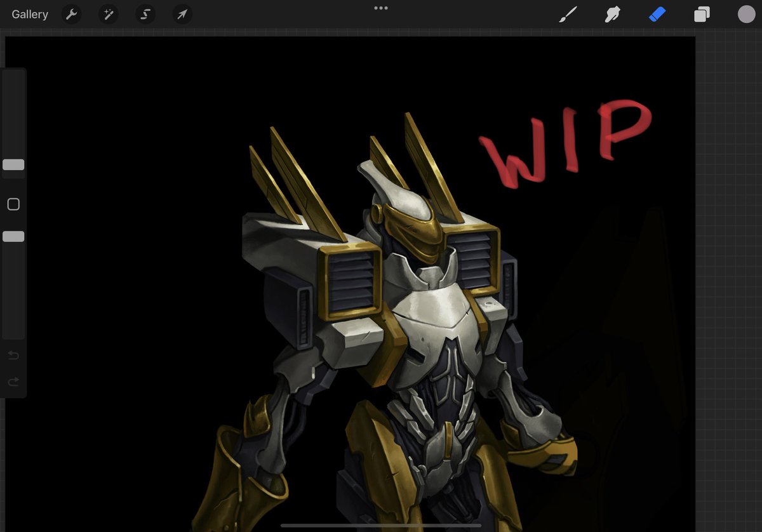Tap the three-dot multitasking menu
Screen dimensions: 762x532
point(381,8)
